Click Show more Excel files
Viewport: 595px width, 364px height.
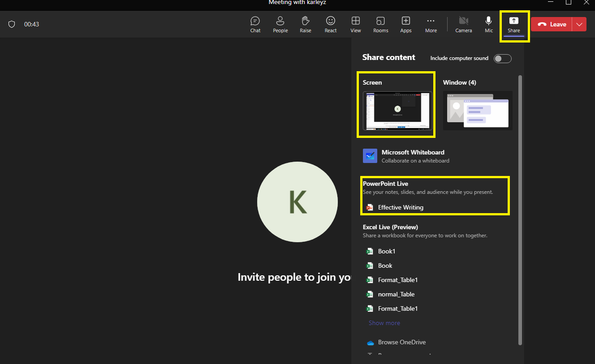click(x=384, y=323)
